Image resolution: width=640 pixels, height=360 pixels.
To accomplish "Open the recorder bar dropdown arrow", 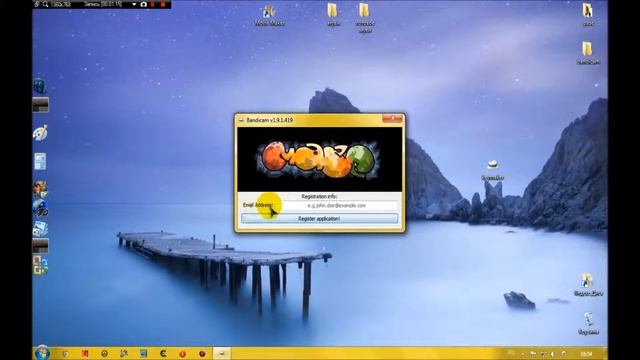I will [x=134, y=4].
